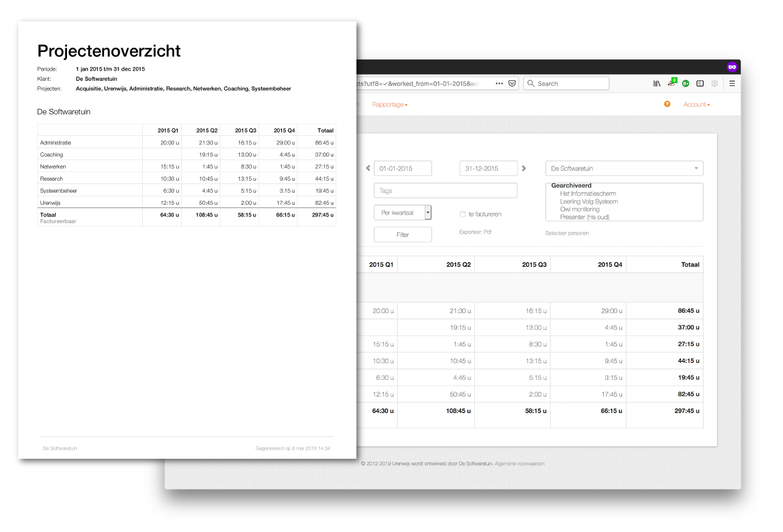The height and width of the screenshot is (532, 783).
Task: Open the 'Algemene voorwaarden' footer link
Action: point(519,464)
